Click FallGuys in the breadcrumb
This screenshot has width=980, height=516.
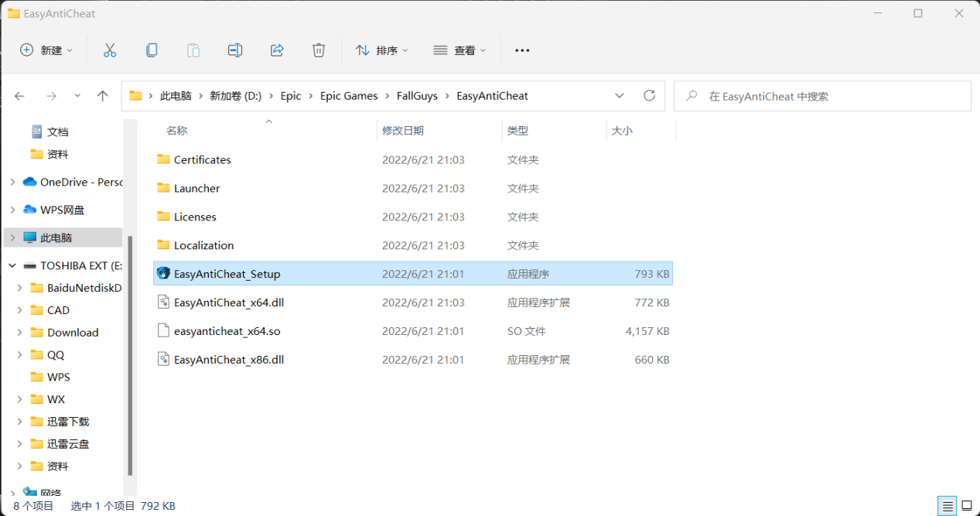tap(417, 96)
